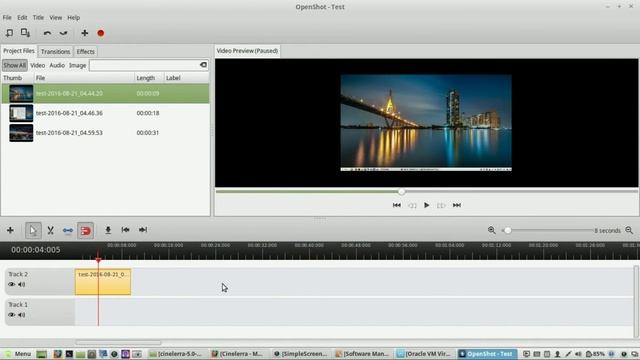Open the Menu button in taskbar
This screenshot has height=360, width=640.
(x=18, y=354)
